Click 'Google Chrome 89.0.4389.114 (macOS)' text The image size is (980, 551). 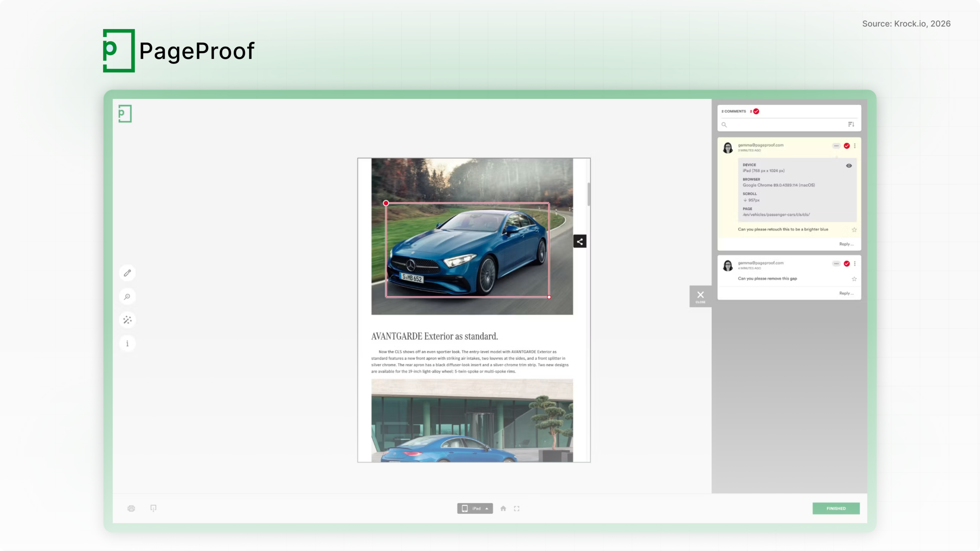click(x=779, y=185)
